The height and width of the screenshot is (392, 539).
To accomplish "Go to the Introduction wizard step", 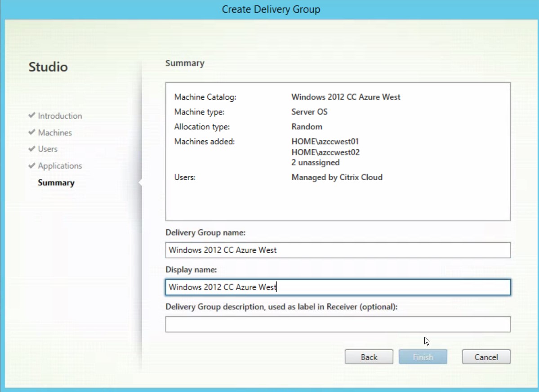I will tap(60, 116).
